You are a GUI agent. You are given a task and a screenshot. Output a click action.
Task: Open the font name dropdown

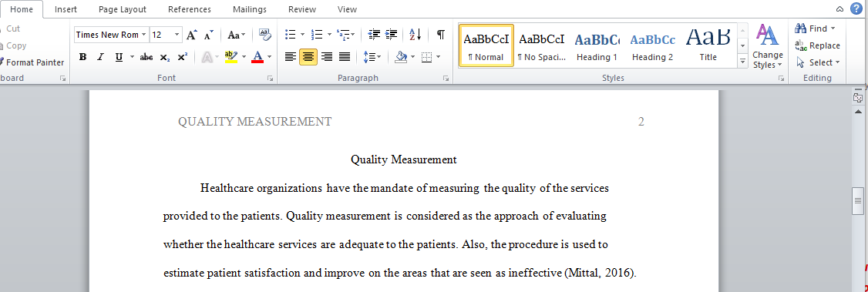[x=144, y=35]
